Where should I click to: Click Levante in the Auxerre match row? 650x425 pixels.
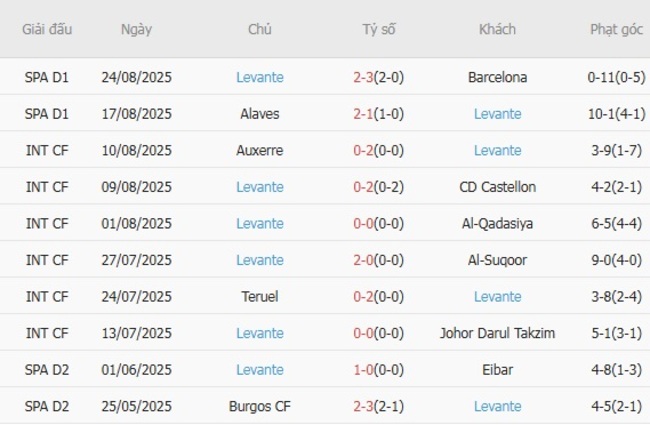pyautogui.click(x=497, y=150)
